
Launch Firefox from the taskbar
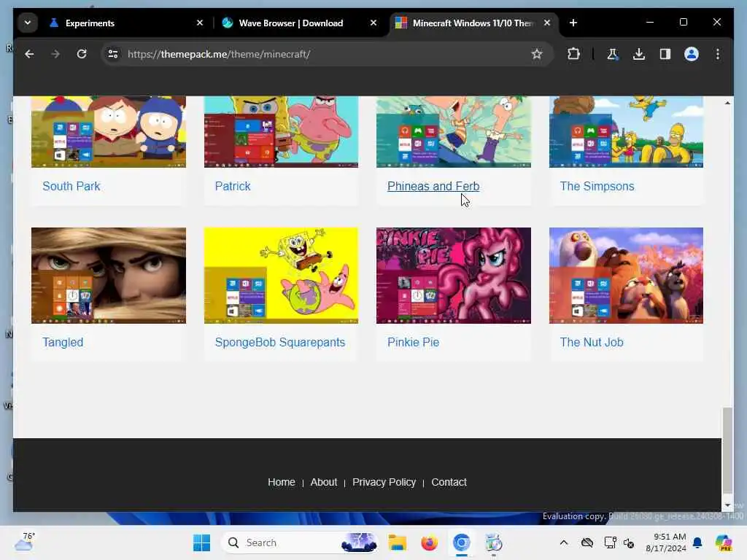(x=429, y=542)
